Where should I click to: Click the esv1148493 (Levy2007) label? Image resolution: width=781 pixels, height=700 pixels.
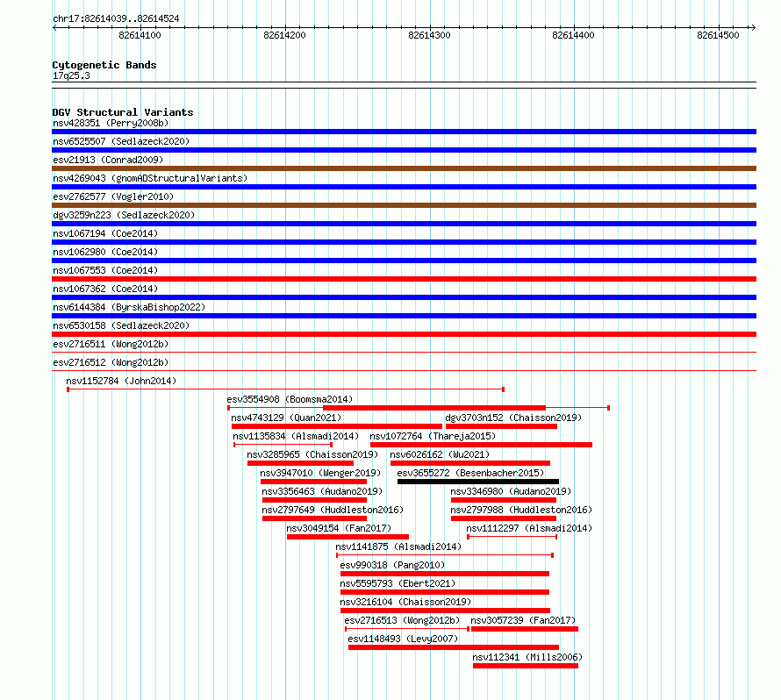[x=403, y=639]
